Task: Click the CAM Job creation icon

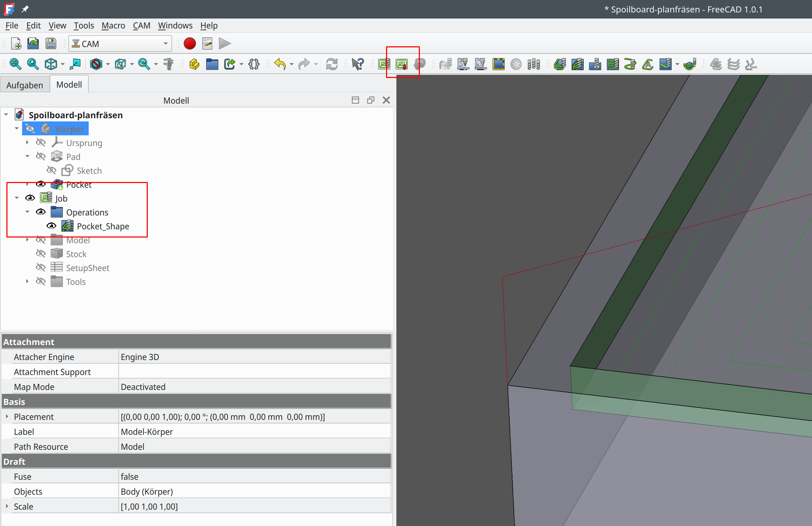Action: [384, 64]
